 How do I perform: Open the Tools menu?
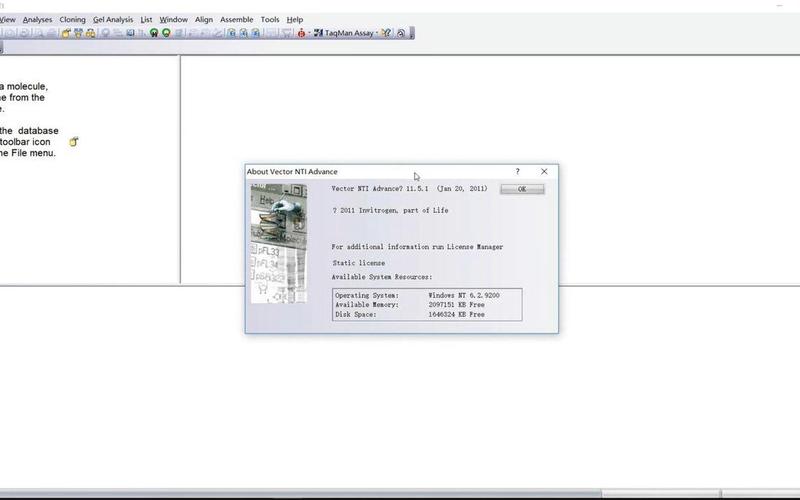click(x=270, y=19)
